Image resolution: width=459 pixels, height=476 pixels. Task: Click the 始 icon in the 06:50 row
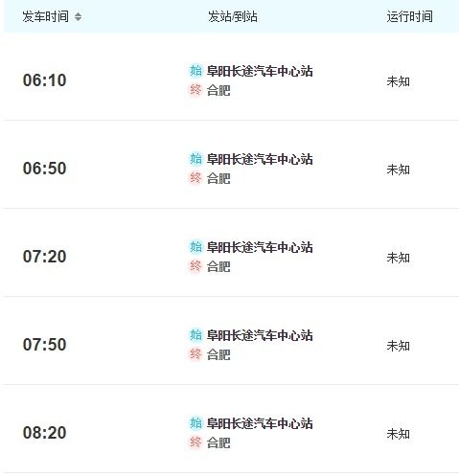coord(195,159)
